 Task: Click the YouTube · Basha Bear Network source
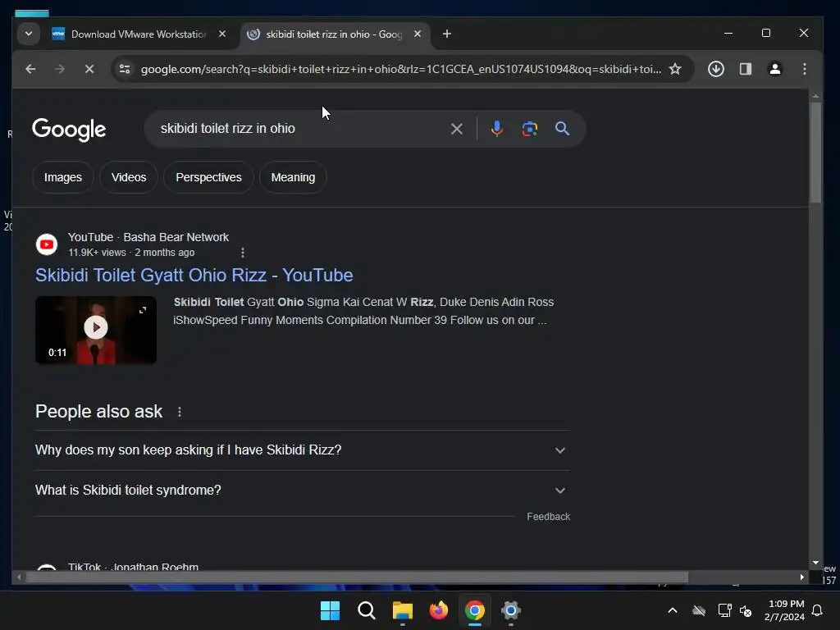[148, 237]
